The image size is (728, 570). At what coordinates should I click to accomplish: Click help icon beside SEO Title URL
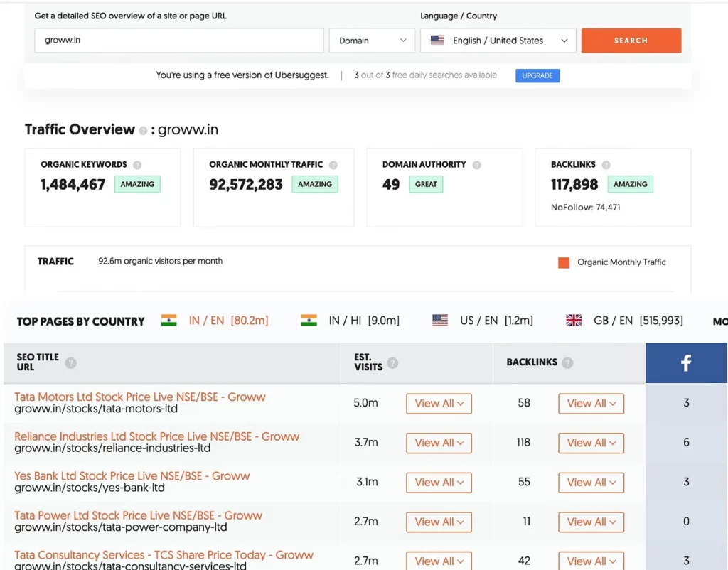70,363
